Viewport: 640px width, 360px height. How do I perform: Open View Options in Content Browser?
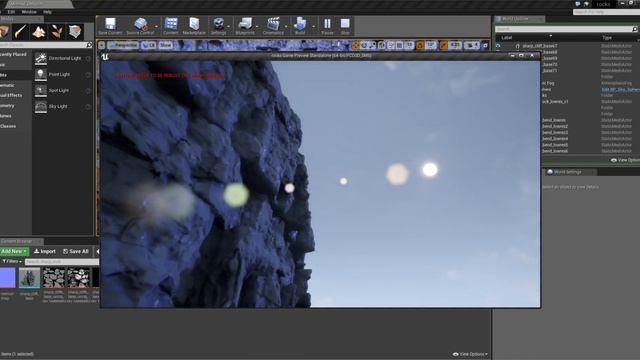470,354
